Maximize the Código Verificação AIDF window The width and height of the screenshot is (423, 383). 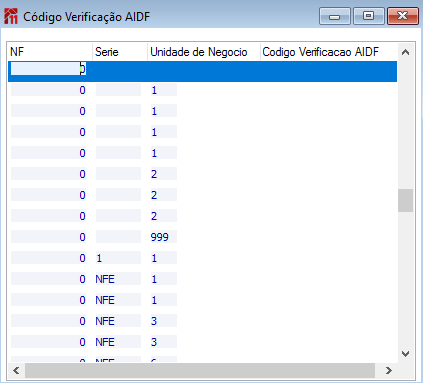(368, 16)
